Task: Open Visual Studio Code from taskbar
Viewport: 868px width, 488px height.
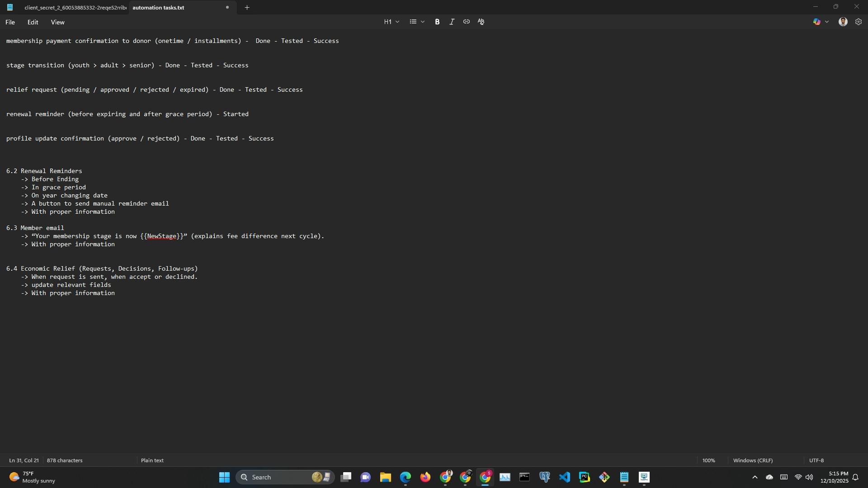Action: tap(564, 477)
